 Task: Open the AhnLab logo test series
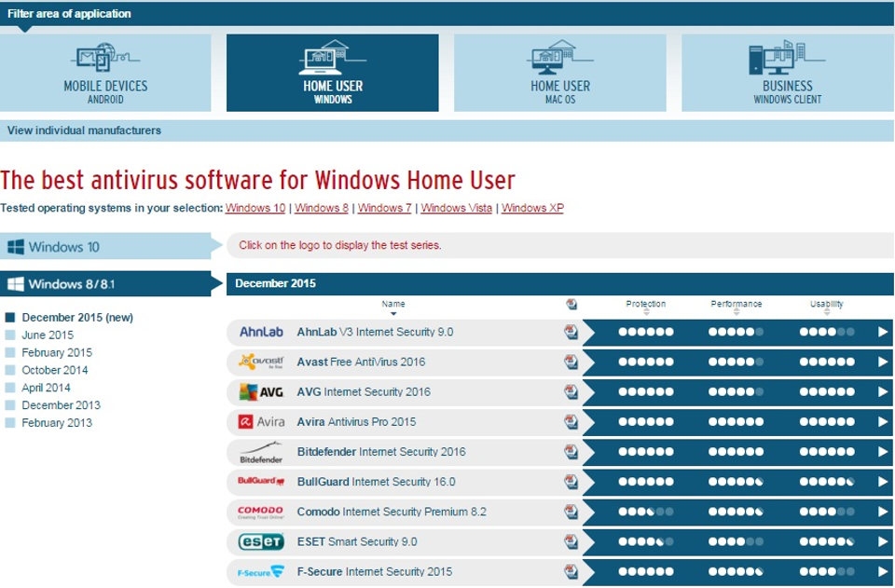pyautogui.click(x=261, y=332)
